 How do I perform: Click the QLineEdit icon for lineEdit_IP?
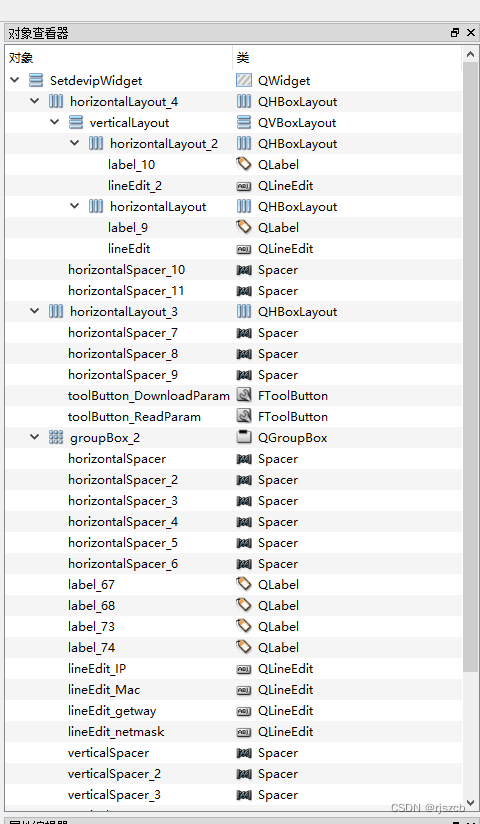click(243, 669)
